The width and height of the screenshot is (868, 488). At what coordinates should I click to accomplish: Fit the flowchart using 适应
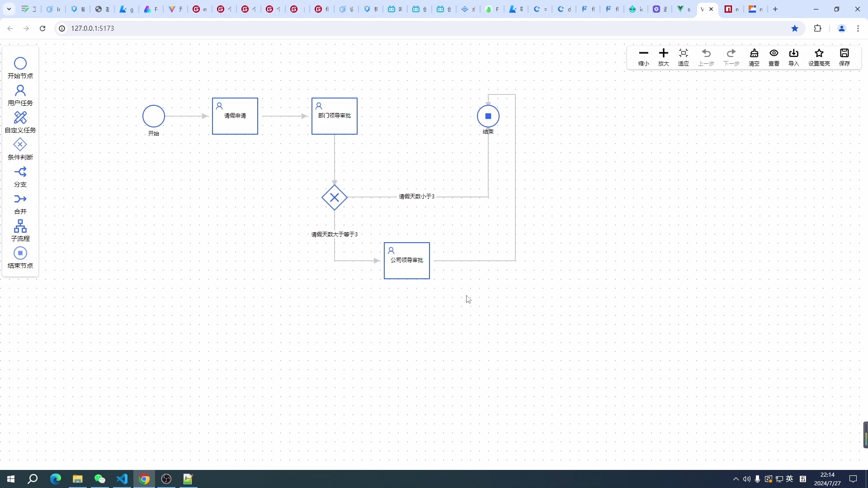683,57
